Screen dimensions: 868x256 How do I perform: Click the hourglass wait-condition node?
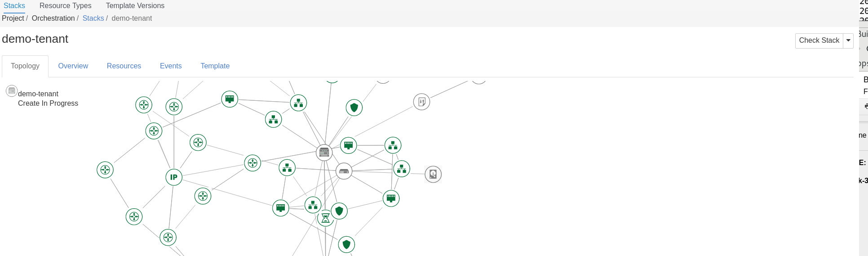point(326,218)
